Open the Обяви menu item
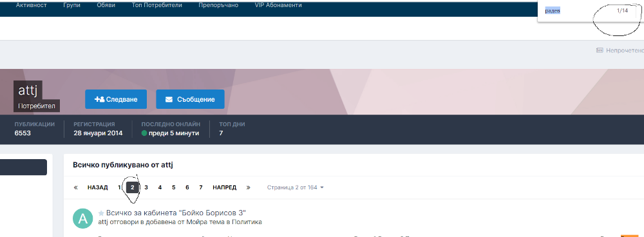This screenshot has width=644, height=237. point(106,5)
